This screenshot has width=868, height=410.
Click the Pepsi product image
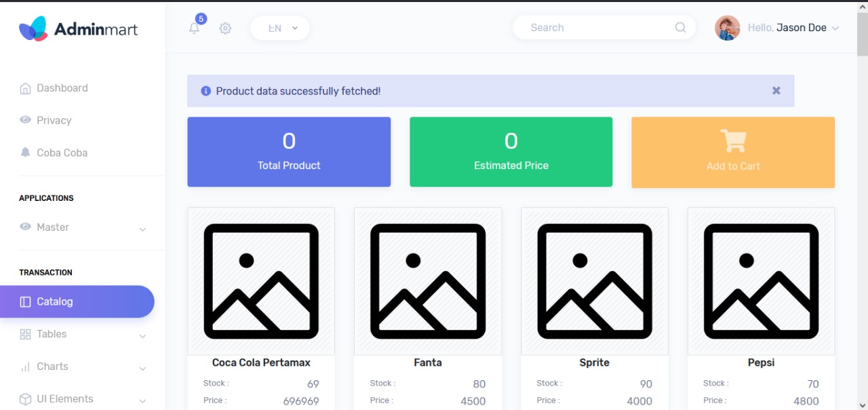pyautogui.click(x=761, y=281)
